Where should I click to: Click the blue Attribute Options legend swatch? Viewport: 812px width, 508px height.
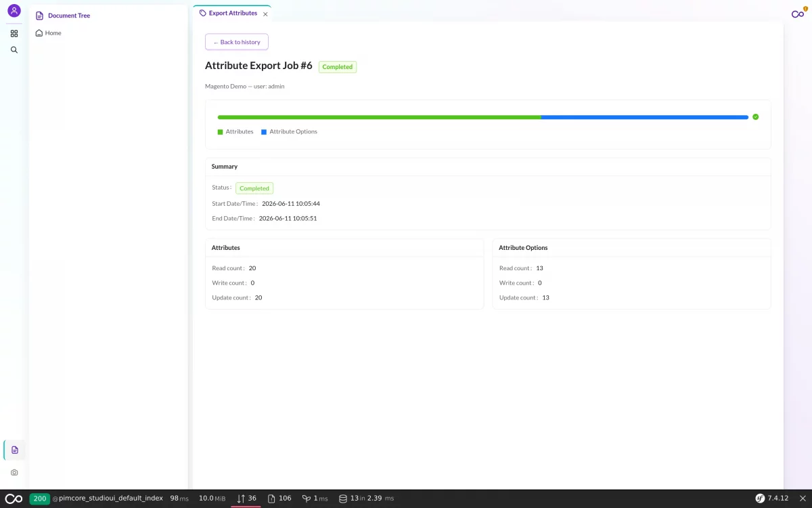point(264,132)
